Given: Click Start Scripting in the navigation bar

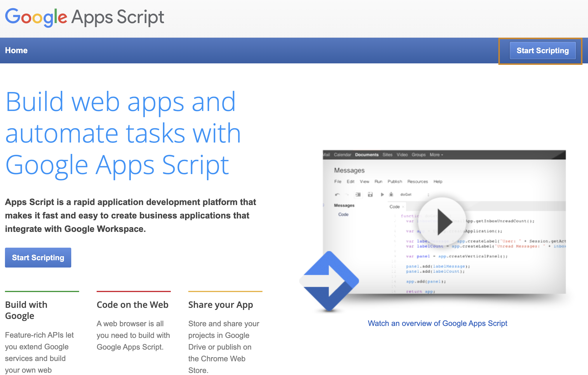Looking at the screenshot, I should (x=543, y=51).
